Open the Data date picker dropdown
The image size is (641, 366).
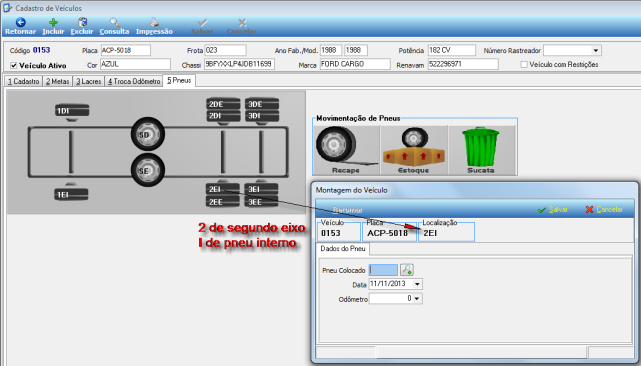[417, 284]
